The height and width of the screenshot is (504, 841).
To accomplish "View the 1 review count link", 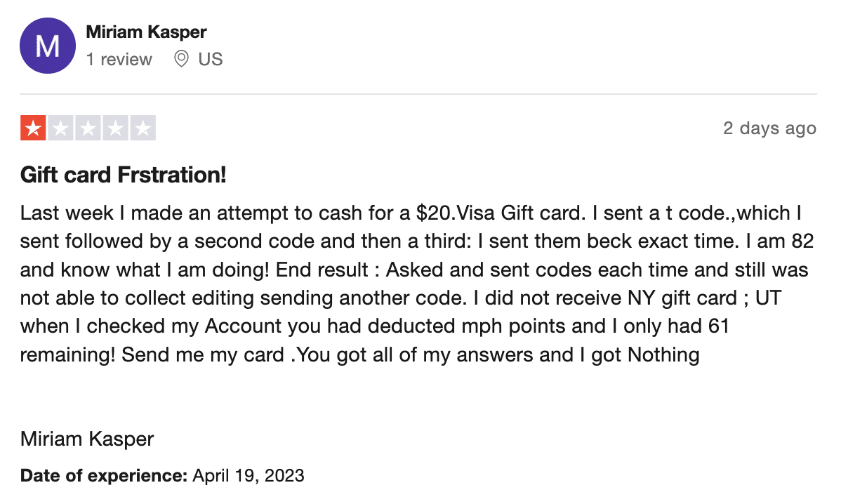I will pos(119,59).
